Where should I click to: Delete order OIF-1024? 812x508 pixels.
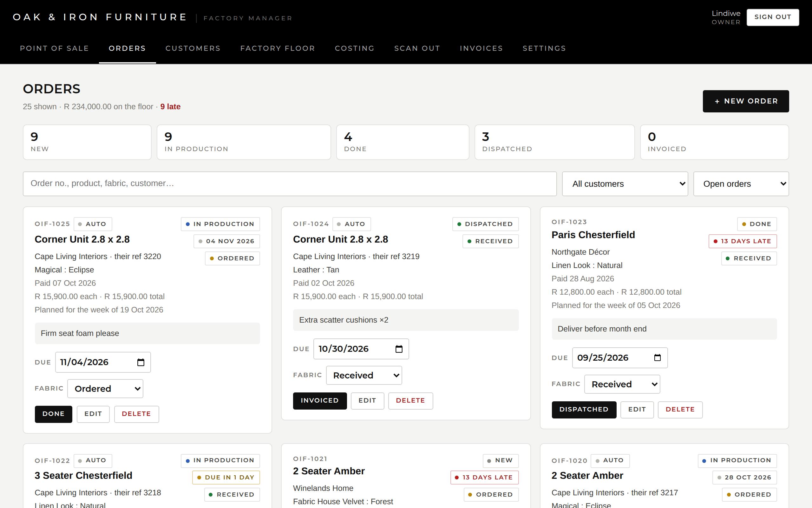(x=410, y=400)
